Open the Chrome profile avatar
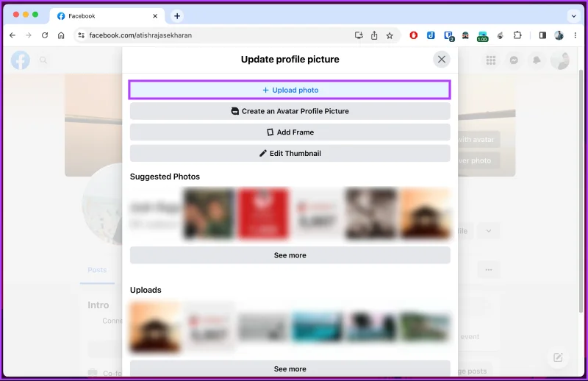 click(x=559, y=35)
